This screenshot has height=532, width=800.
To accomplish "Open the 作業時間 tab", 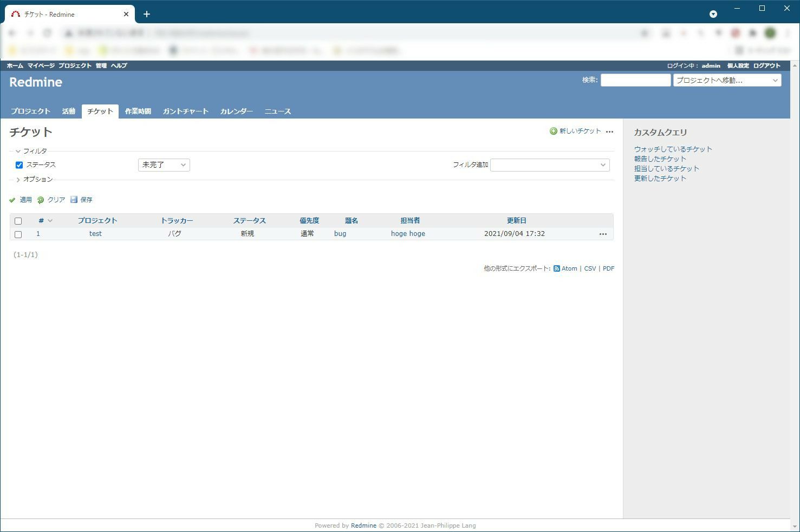I will tap(138, 111).
